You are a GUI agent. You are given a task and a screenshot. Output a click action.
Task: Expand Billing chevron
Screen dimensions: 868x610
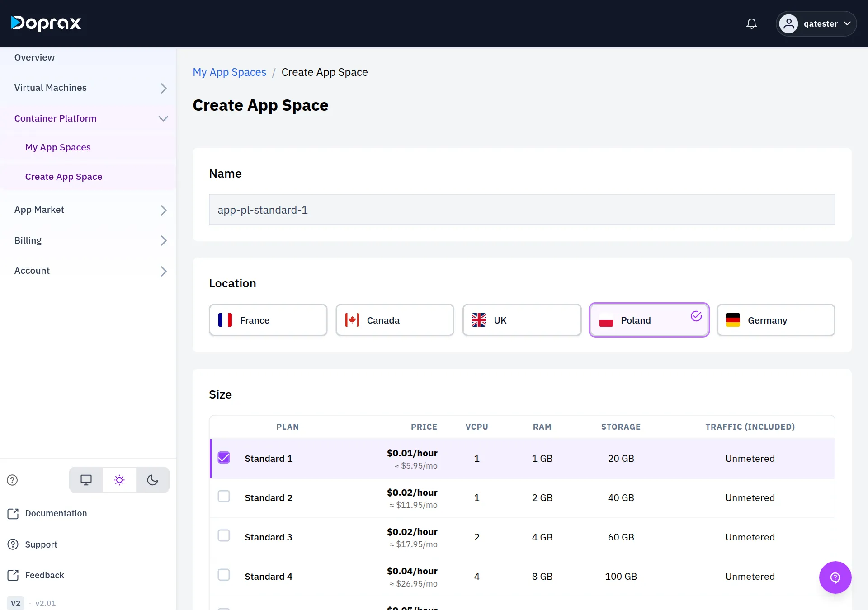164,240
